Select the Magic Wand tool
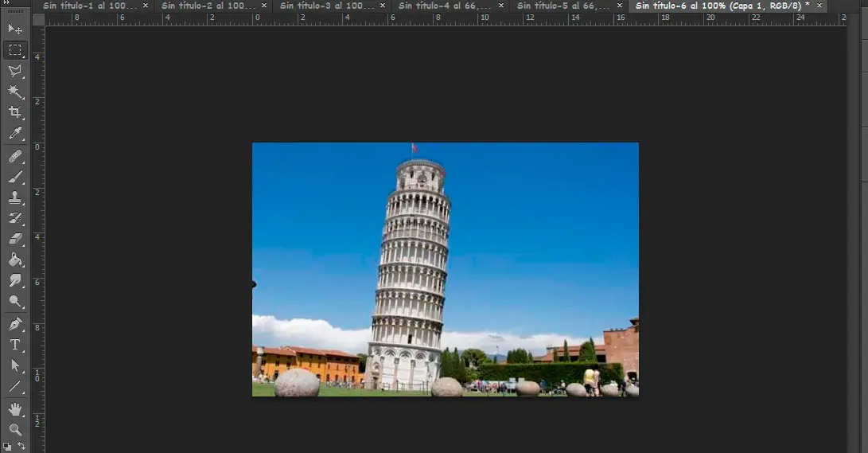This screenshot has width=868, height=453. point(14,92)
